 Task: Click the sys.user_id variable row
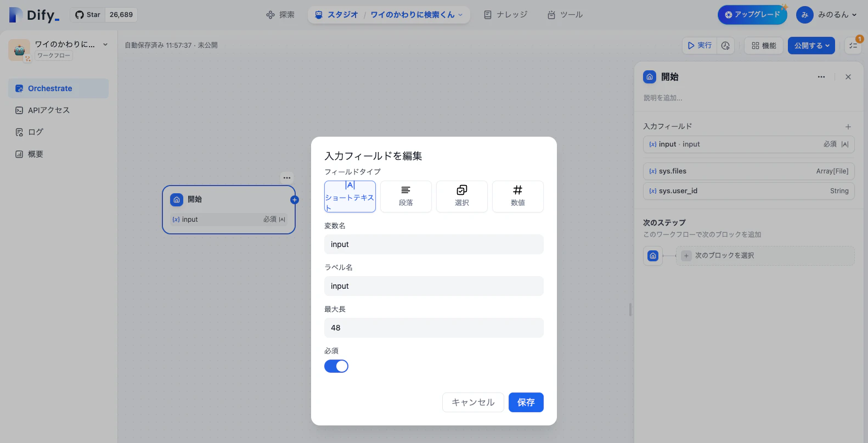pos(749,191)
